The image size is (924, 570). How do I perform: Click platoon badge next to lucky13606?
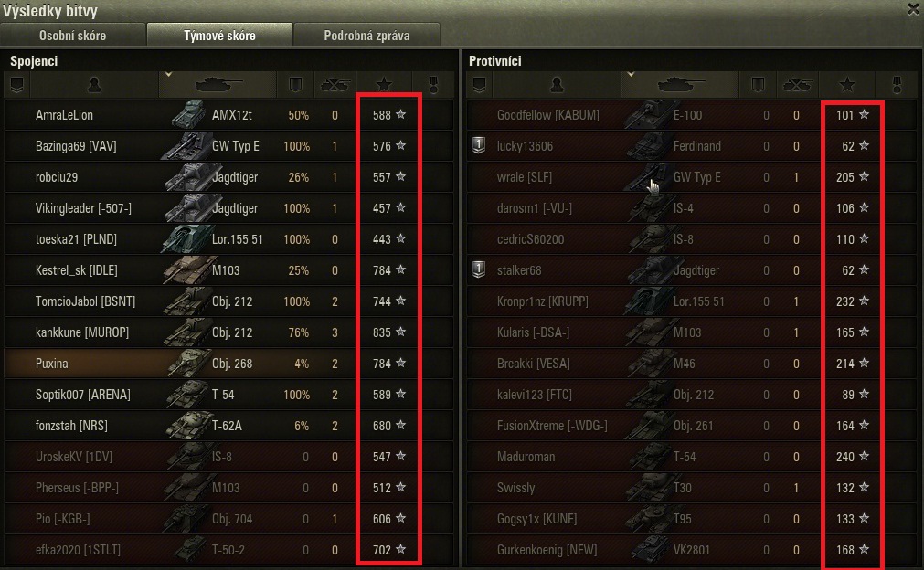click(479, 145)
